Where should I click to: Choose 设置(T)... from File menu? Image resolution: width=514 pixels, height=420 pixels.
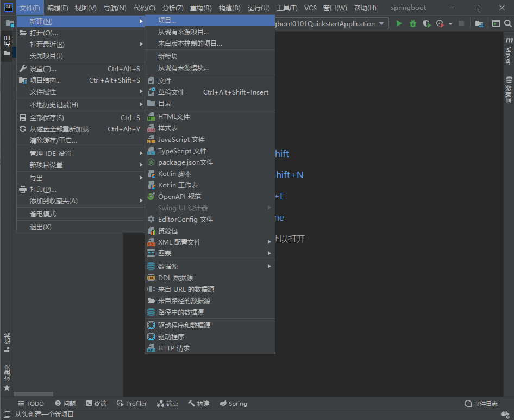pos(80,69)
